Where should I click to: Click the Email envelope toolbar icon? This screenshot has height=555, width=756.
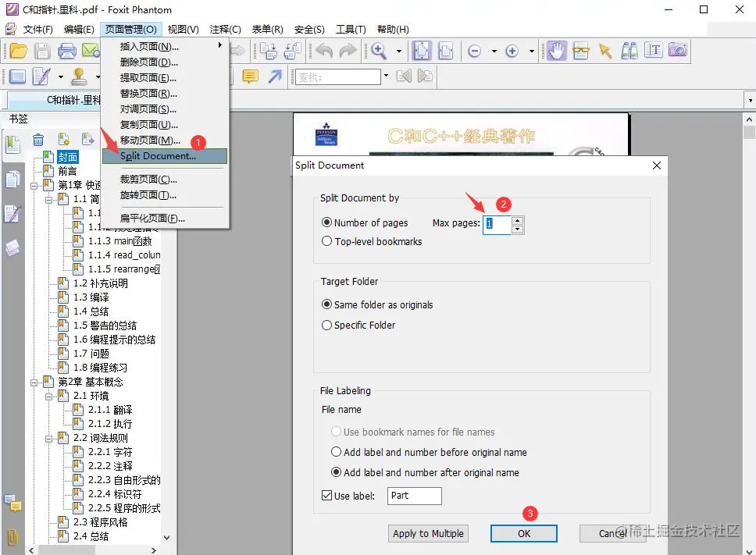click(90, 50)
